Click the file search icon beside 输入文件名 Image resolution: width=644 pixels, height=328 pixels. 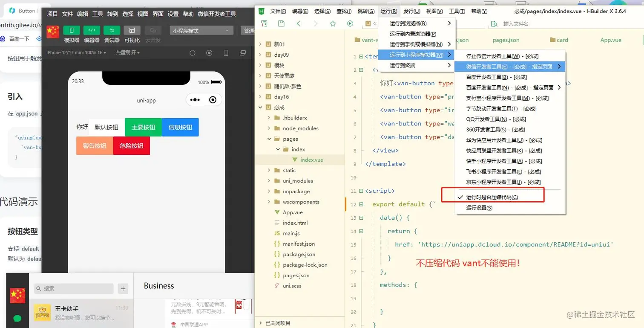pyautogui.click(x=494, y=24)
